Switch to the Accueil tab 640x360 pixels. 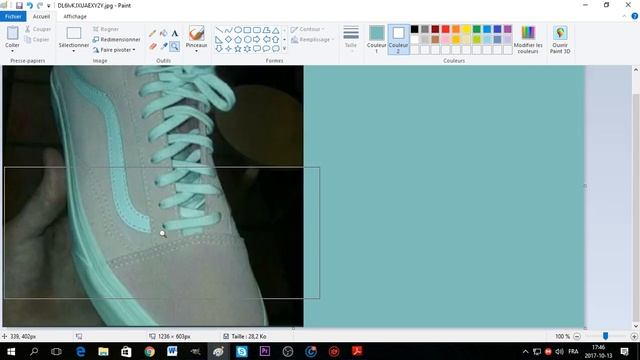tap(41, 16)
